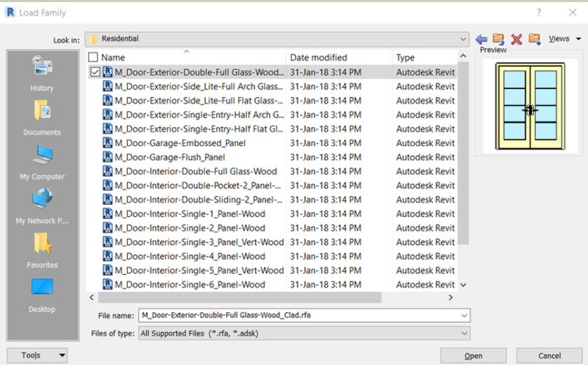588x365 pixels.
Task: Select the M_Door-Interior-Single-6_Panel-Wood file name
Action: [190, 284]
